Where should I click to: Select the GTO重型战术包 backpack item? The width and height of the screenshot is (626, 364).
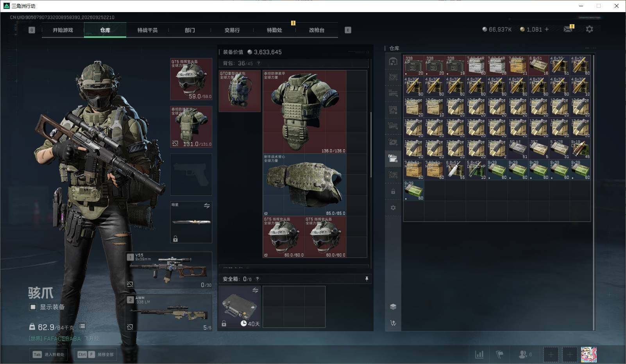[240, 91]
